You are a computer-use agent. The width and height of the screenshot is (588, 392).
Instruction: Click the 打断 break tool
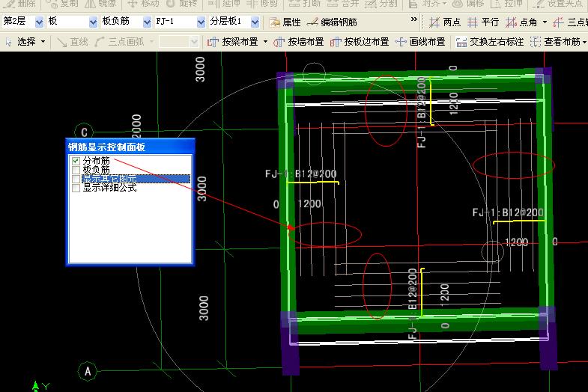click(x=305, y=4)
